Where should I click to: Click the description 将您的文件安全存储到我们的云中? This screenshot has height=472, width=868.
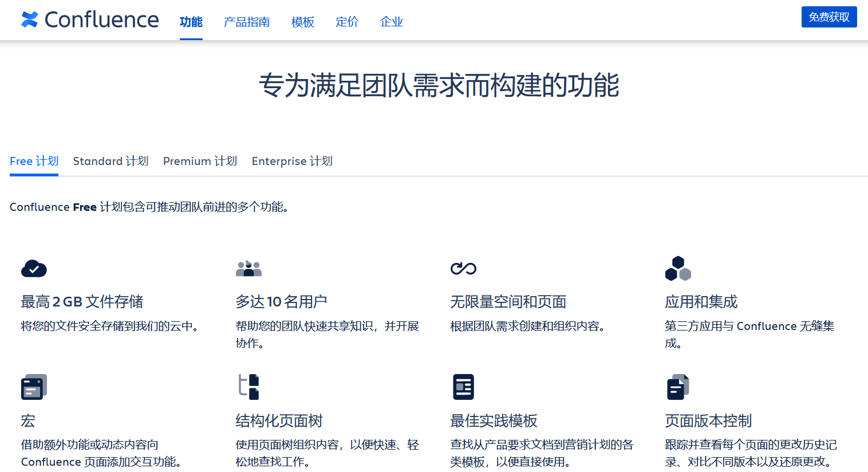pos(110,326)
